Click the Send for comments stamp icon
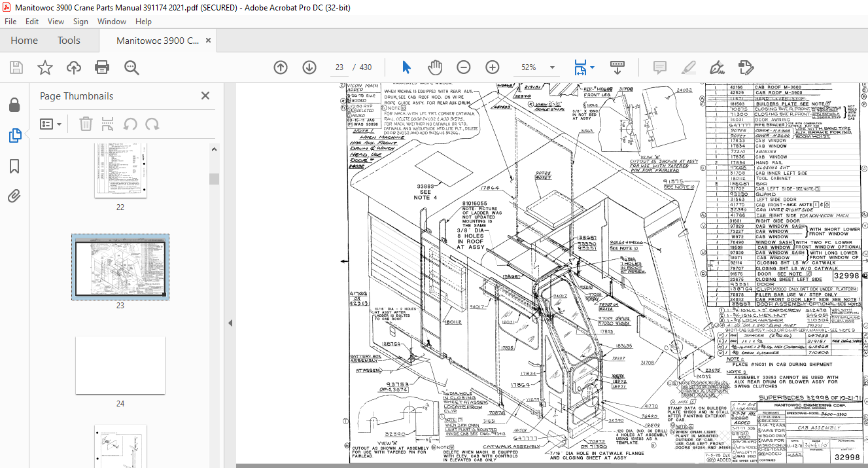Screen dimensions: 868x468 746,67
